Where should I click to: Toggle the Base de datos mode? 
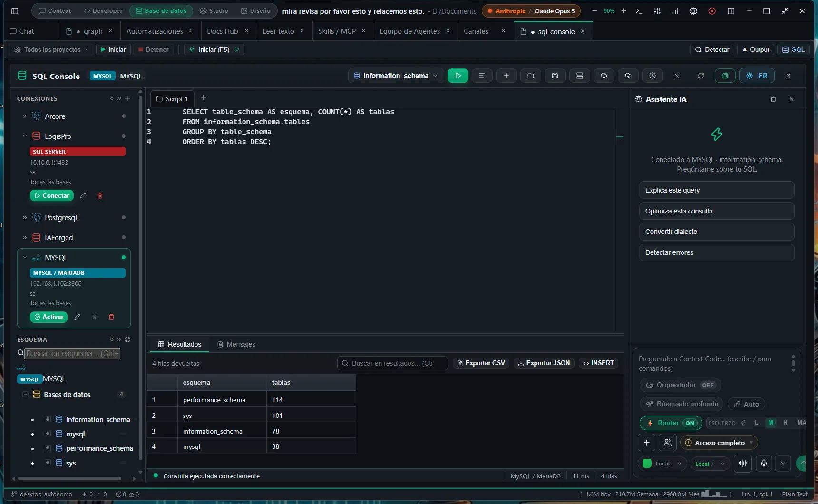(x=161, y=10)
